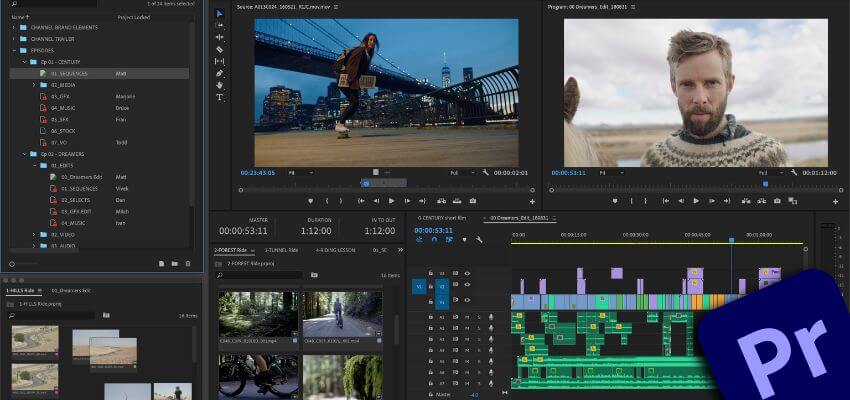Collapse Ep 01 - CENTURY folder
Viewport: 850px width, 400px height.
pos(24,62)
